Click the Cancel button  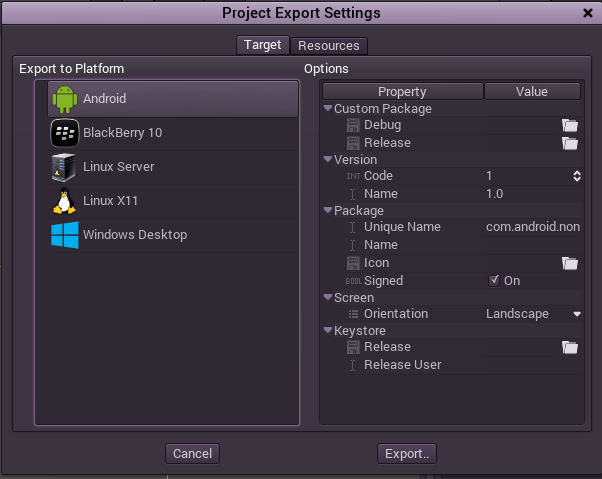[x=192, y=453]
